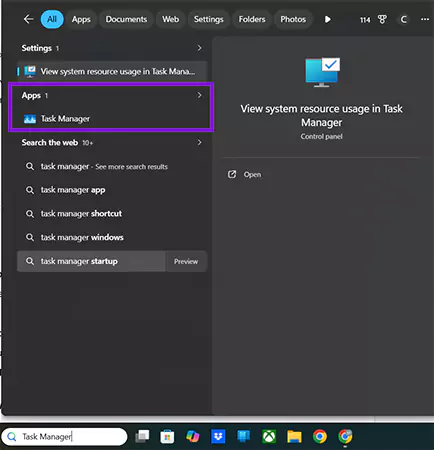Open the Task Manager app result
The width and height of the screenshot is (434, 450).
click(111, 119)
